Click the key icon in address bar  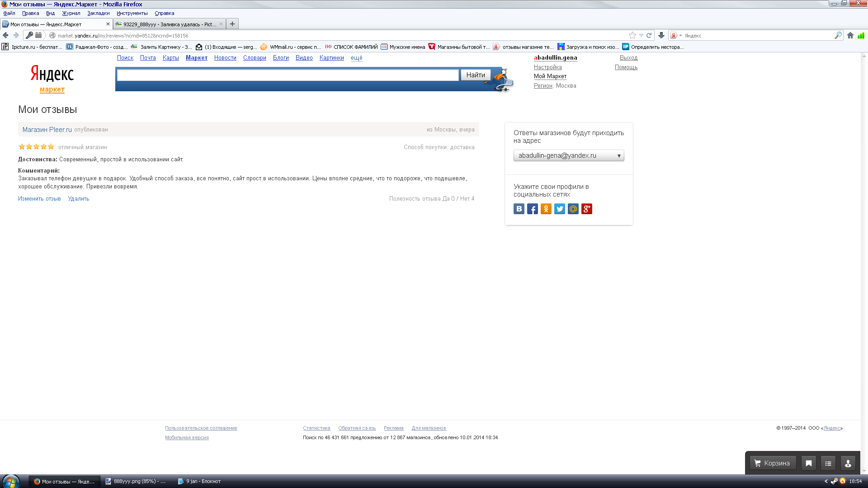tap(29, 35)
